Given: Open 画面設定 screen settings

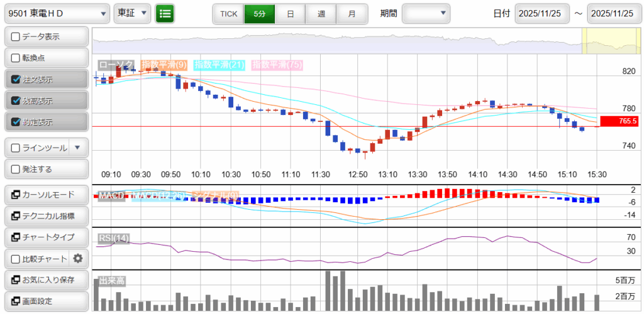Looking at the screenshot, I should pyautogui.click(x=46, y=301).
